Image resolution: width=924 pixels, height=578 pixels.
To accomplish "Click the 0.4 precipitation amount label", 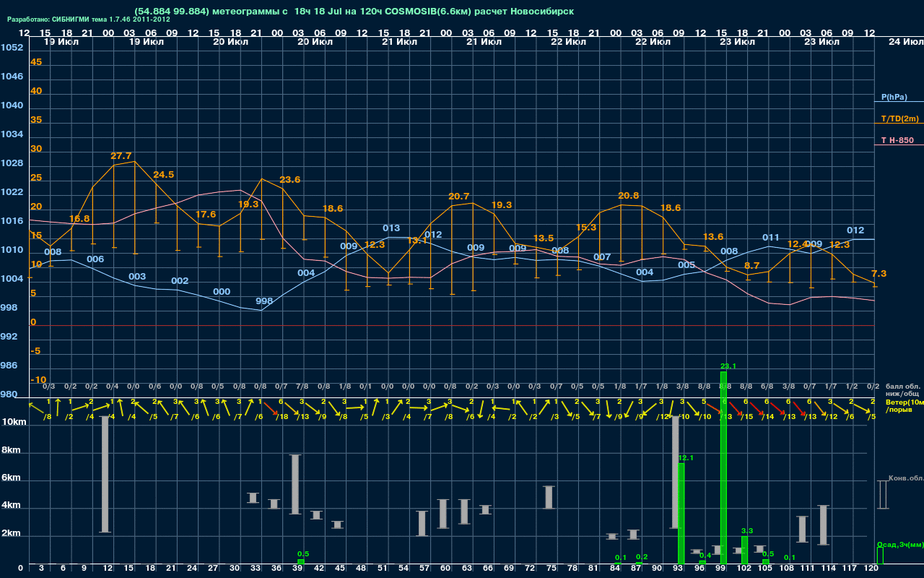I will [x=705, y=556].
